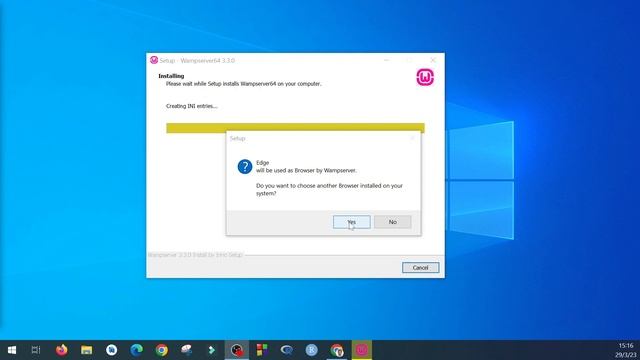
Task: Open File Explorer from the taskbar
Action: (87, 350)
